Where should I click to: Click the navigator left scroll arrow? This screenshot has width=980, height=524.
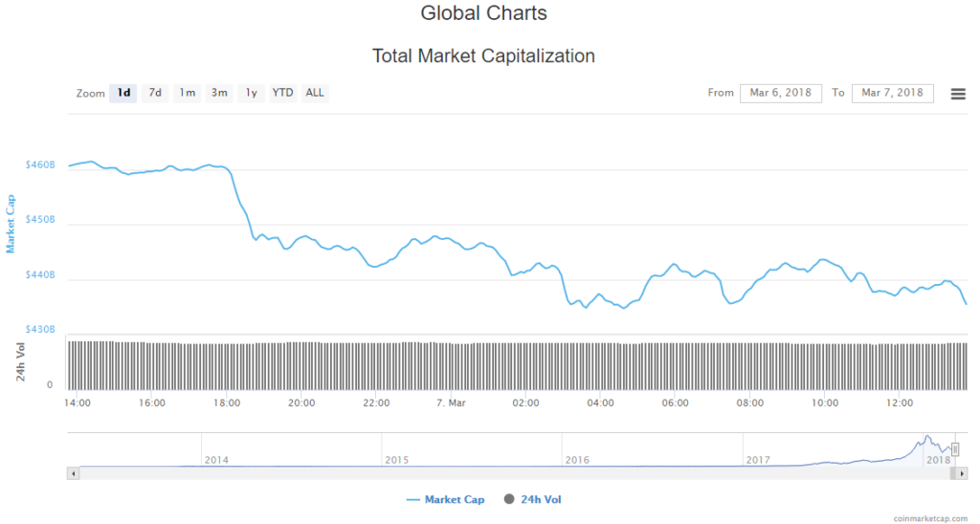73,472
